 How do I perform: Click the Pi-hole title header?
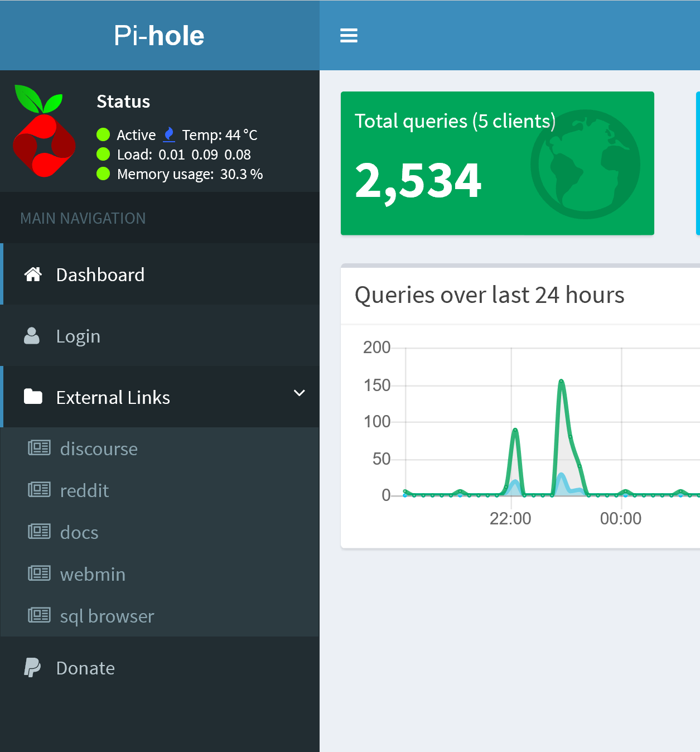coord(159,36)
